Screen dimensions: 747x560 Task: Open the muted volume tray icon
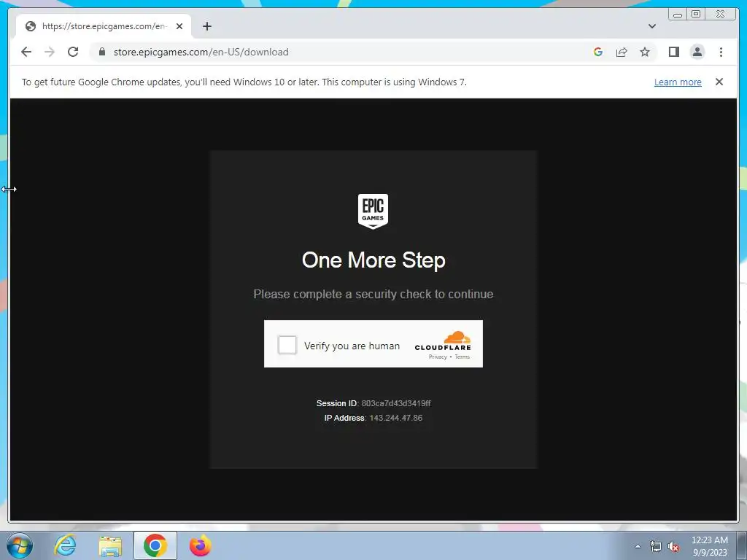click(673, 546)
